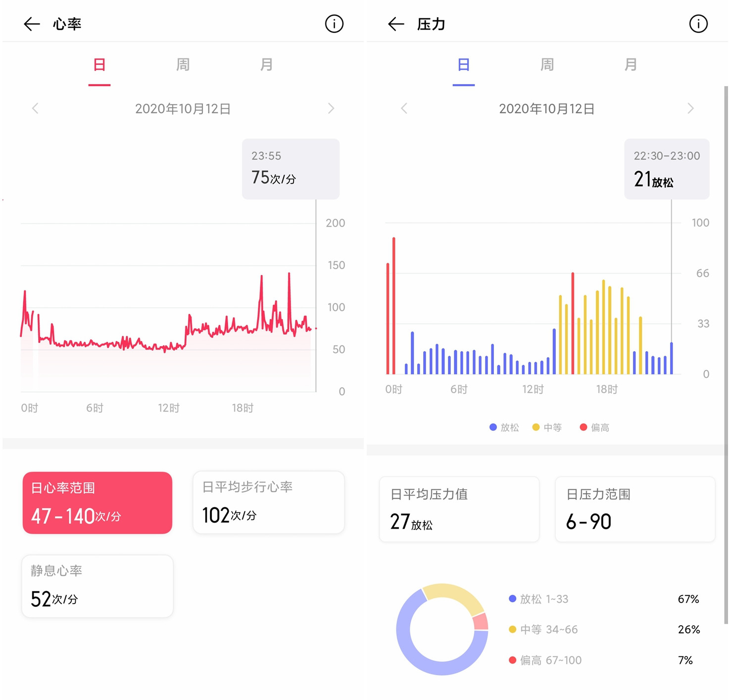Viewport: 731px width, 700px height.
Task: Open the heart rate info icon
Action: [x=334, y=23]
